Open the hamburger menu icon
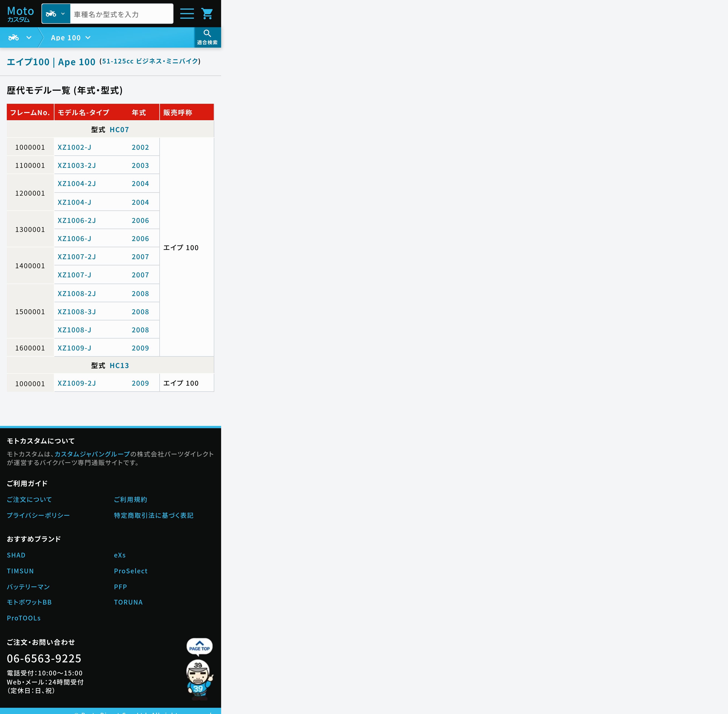 click(x=187, y=14)
